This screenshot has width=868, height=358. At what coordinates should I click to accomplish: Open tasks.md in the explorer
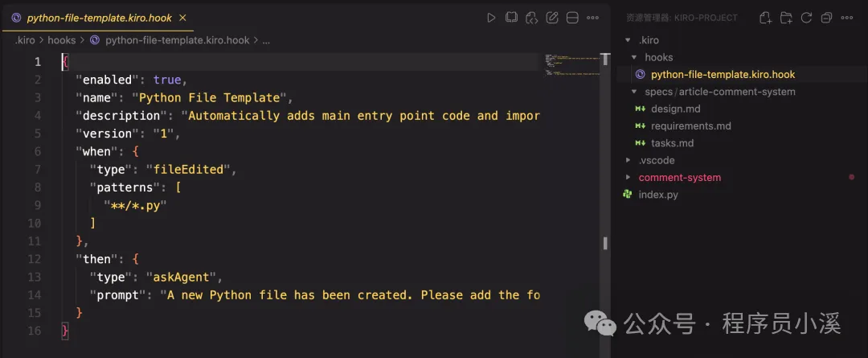(672, 143)
